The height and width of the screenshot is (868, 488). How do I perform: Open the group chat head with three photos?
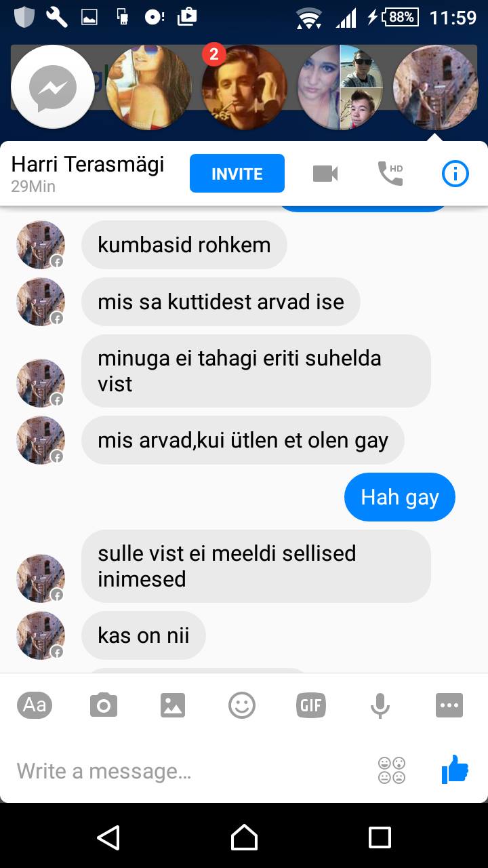(340, 87)
